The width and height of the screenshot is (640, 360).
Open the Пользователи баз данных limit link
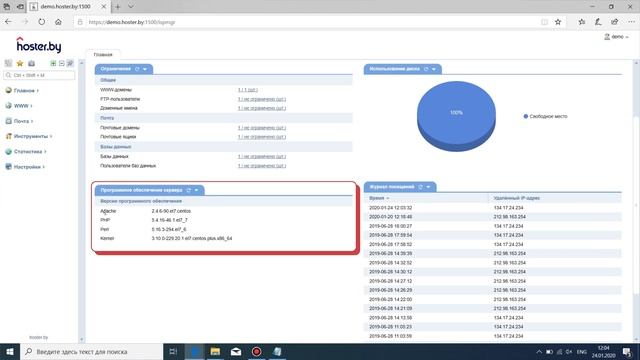tap(262, 166)
